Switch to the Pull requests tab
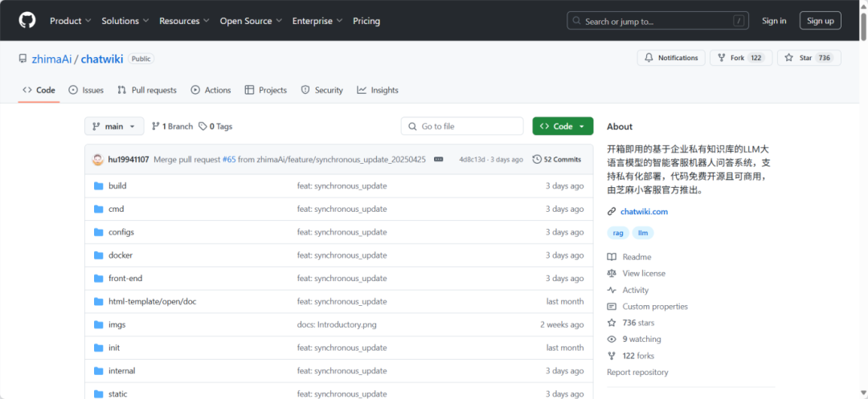This screenshot has height=399, width=868. (x=147, y=90)
